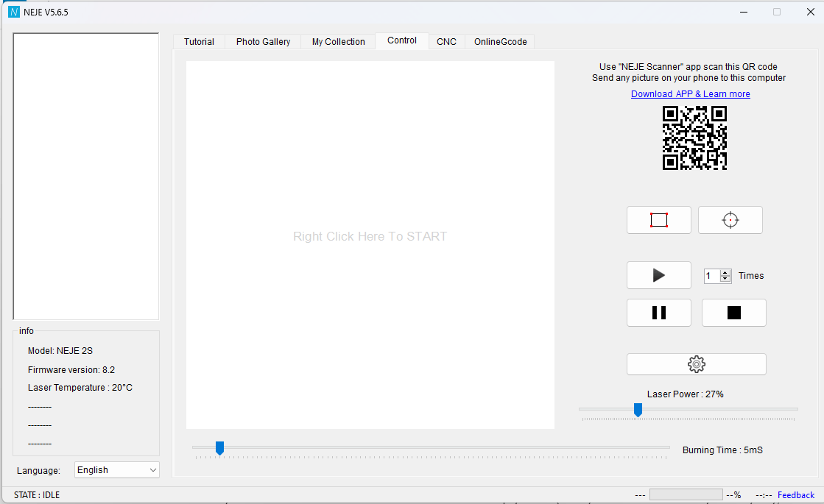This screenshot has height=504, width=824.
Task: Click the NEJE app logo icon
Action: [x=14, y=12]
